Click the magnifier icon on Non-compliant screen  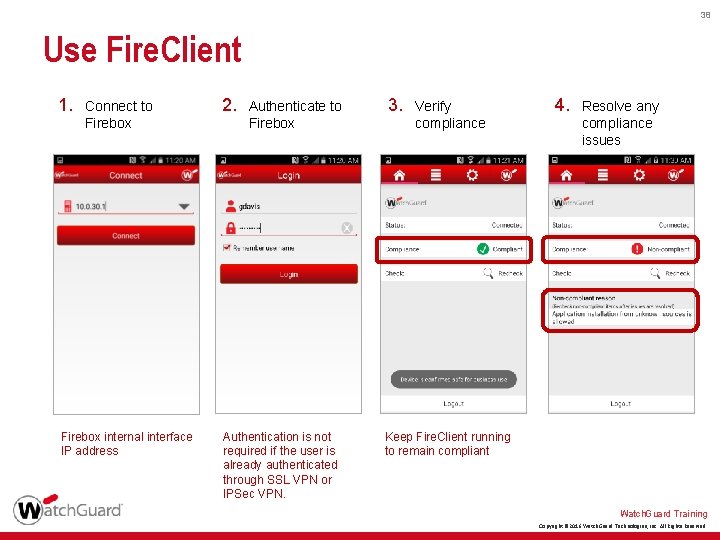click(655, 273)
